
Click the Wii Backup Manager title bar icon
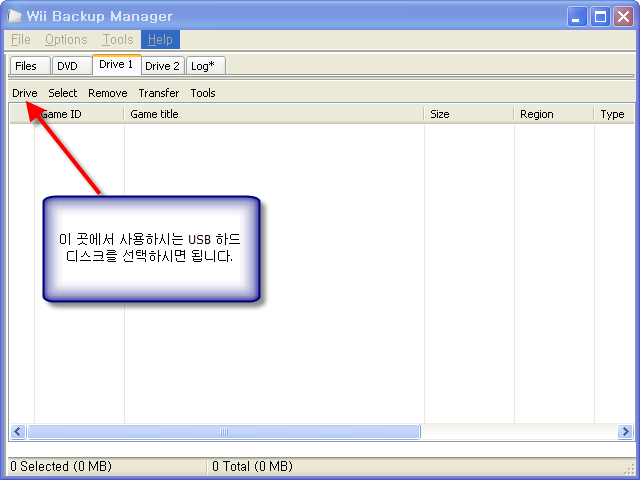pos(14,16)
